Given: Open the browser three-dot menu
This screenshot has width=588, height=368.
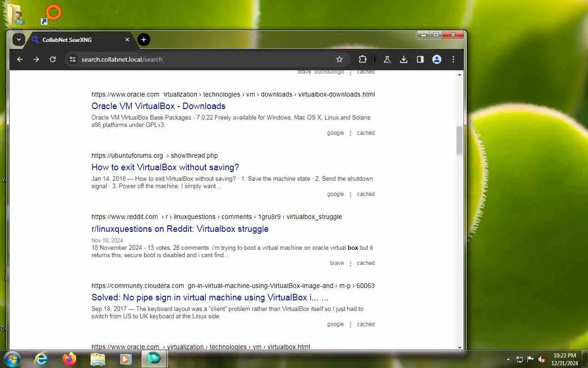Looking at the screenshot, I should pyautogui.click(x=453, y=59).
